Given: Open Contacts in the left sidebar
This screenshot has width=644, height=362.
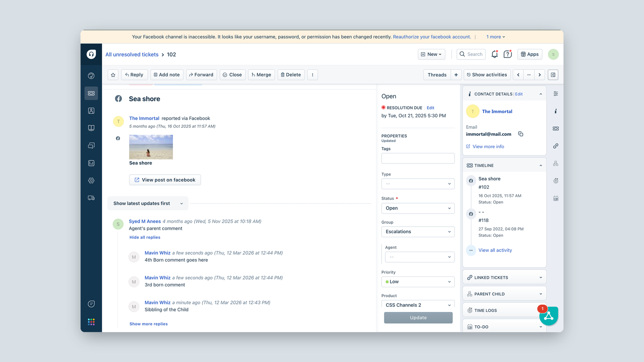Looking at the screenshot, I should pos(91,111).
